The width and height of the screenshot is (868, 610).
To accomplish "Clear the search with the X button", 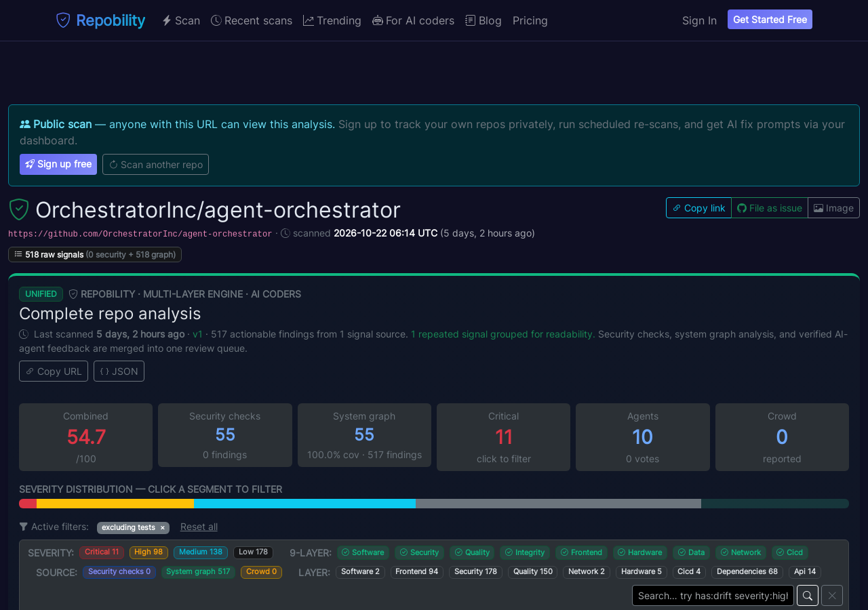I will (832, 596).
